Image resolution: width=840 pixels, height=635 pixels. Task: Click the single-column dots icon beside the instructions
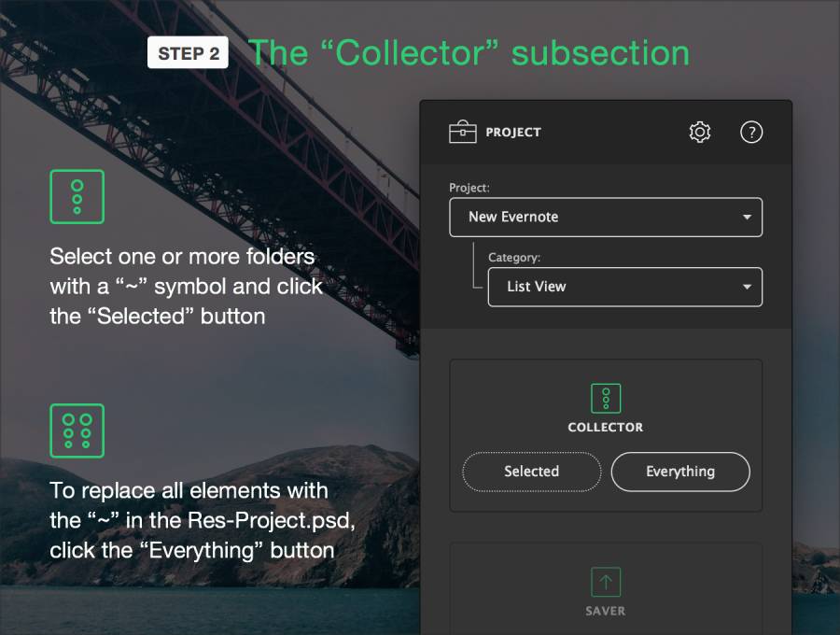point(77,197)
